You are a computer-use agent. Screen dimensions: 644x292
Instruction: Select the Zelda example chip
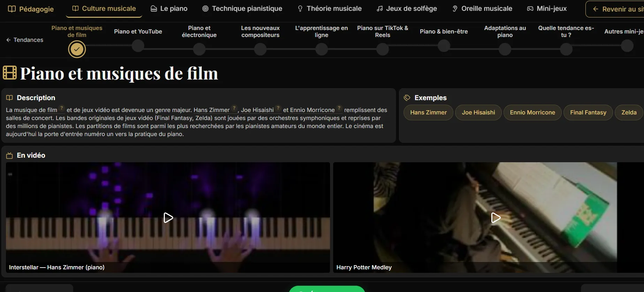click(x=629, y=112)
